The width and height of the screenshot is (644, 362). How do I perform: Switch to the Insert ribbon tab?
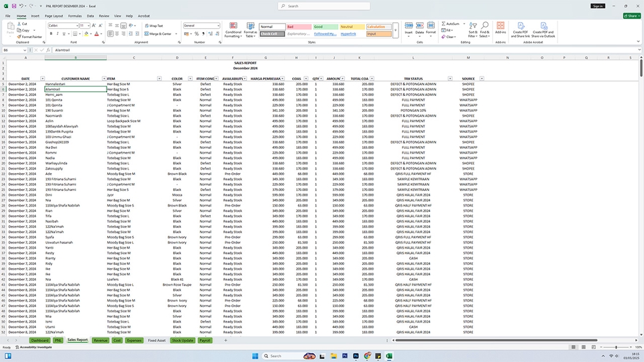click(x=36, y=16)
